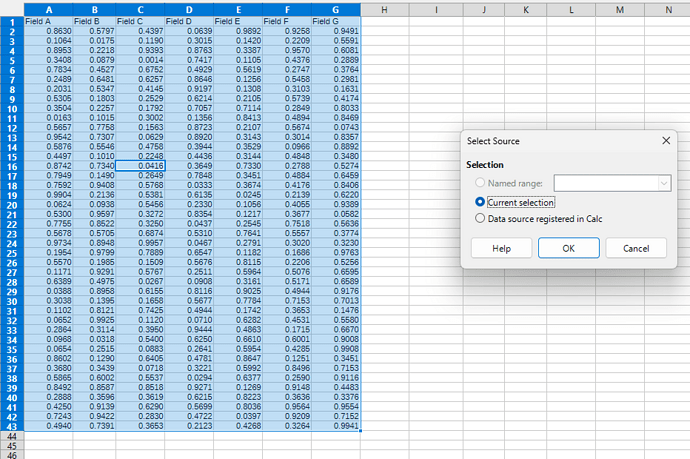
Task: Select row 1 header
Action: (x=12, y=22)
